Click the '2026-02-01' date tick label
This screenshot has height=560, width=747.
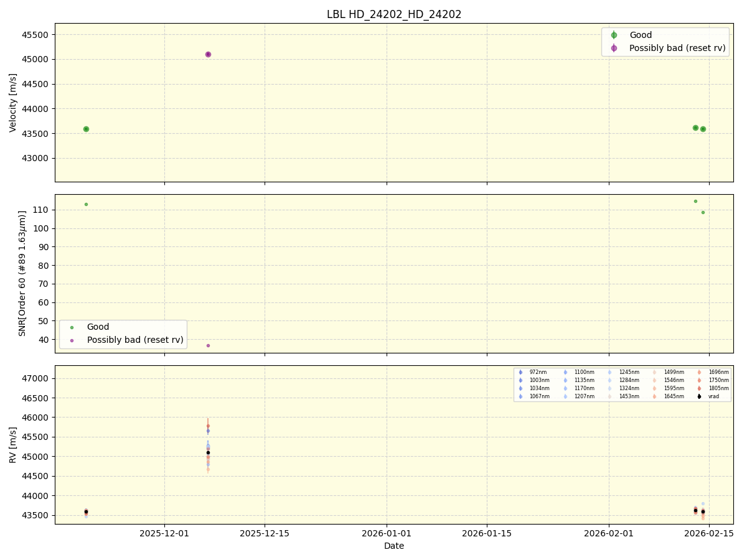(609, 533)
